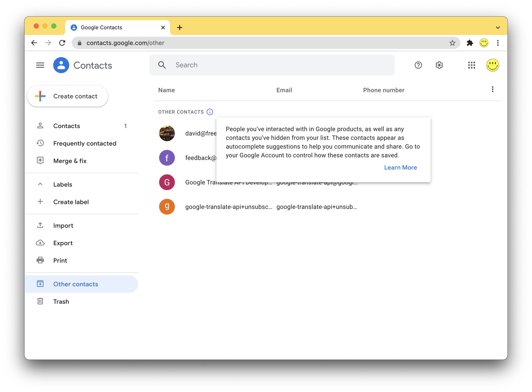
Task: Open google-translate-api+unsubsc… contact name
Action: tap(229, 207)
